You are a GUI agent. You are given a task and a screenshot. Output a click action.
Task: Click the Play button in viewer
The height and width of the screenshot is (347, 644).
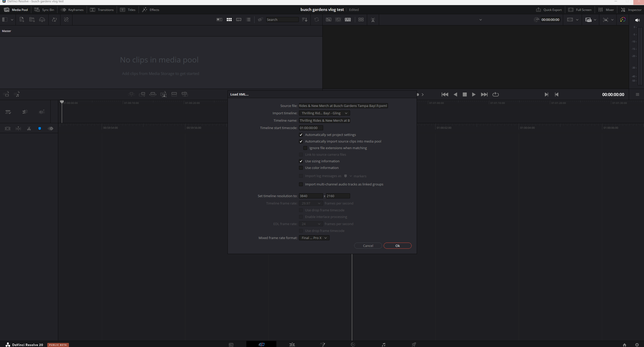474,94
